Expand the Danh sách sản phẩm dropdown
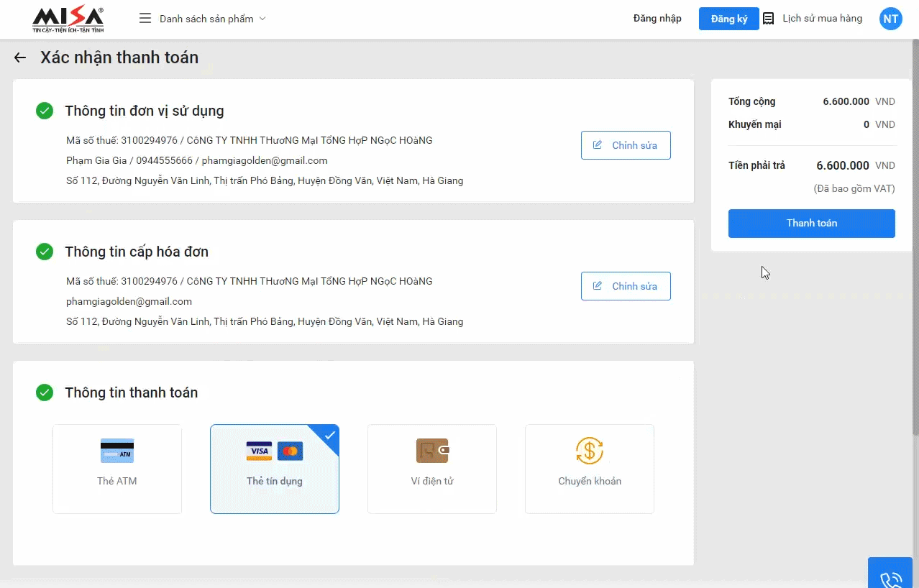Viewport: 919px width, 588px height. click(x=212, y=19)
